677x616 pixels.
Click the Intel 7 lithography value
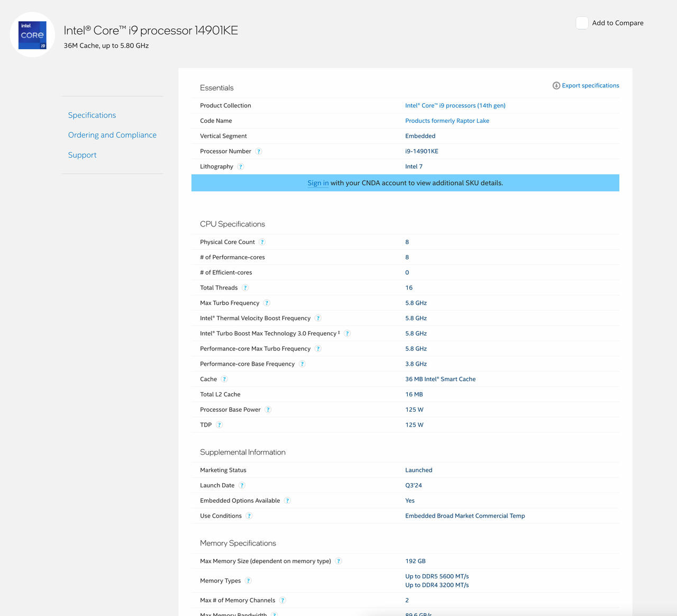[414, 167]
